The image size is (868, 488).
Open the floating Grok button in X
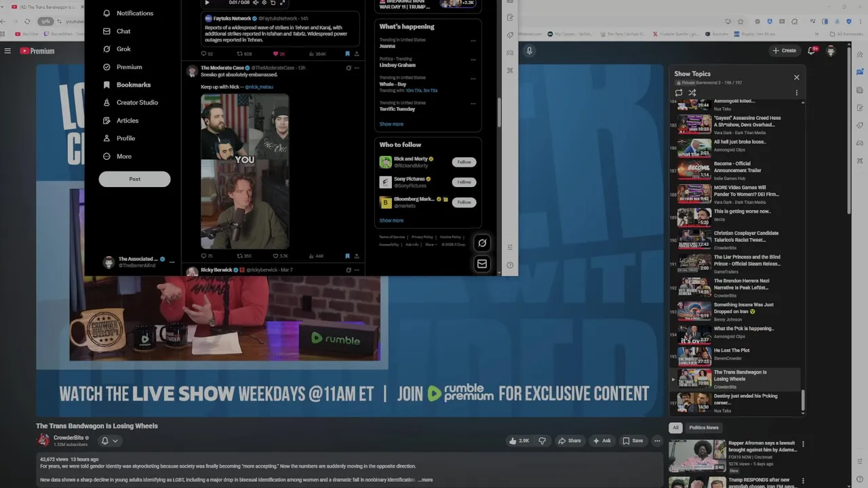[482, 243]
